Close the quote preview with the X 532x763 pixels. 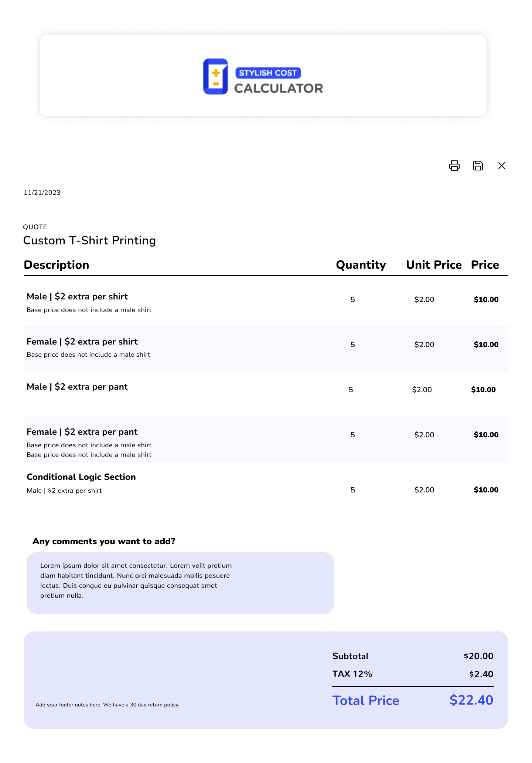click(501, 166)
